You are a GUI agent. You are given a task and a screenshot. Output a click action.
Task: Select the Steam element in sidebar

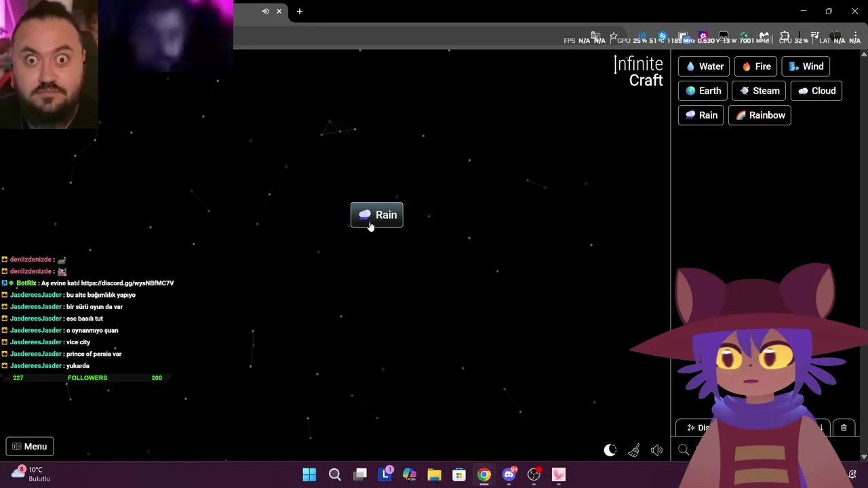click(x=759, y=91)
